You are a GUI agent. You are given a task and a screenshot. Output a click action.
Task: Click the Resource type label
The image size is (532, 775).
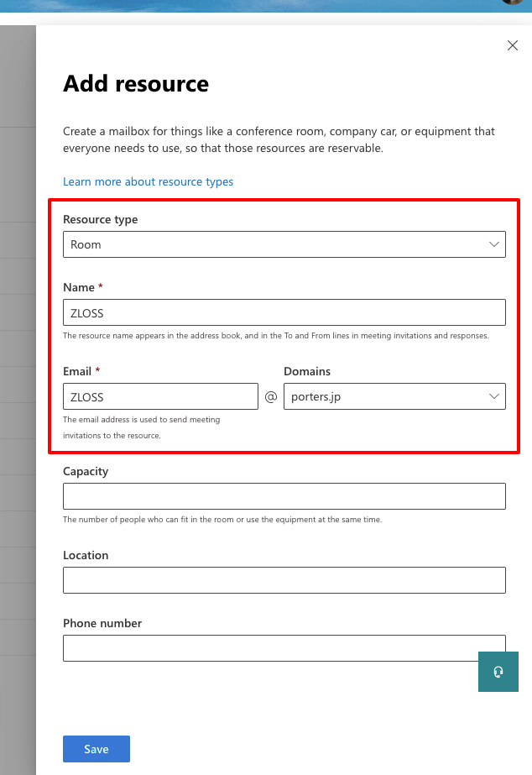point(101,219)
